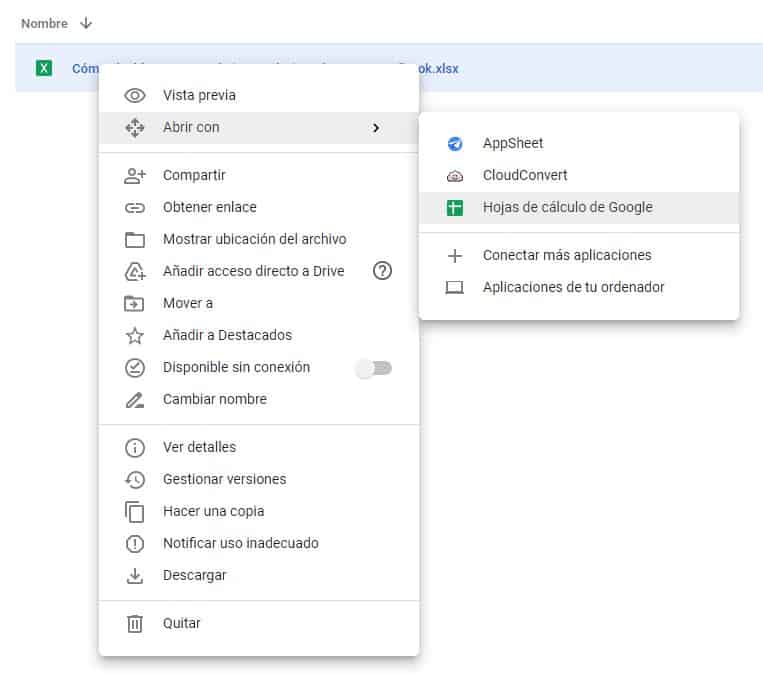Select Gestionar versiones
This screenshot has width=763, height=696.
pos(259,480)
